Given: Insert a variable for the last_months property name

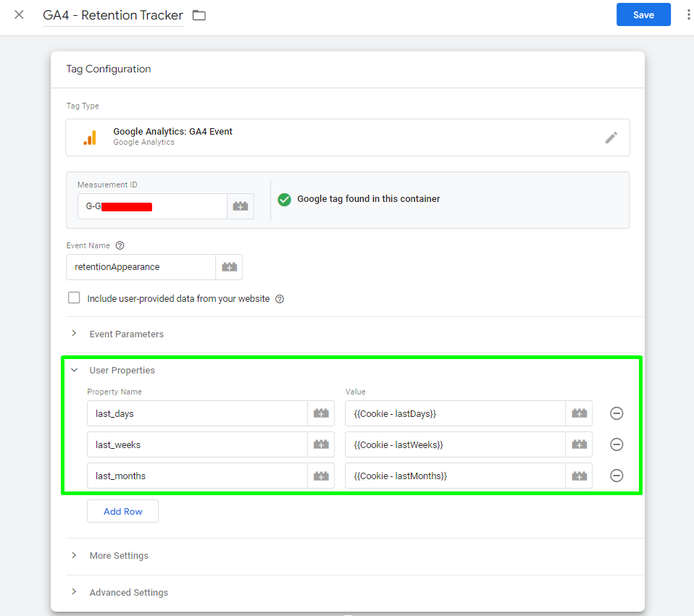Looking at the screenshot, I should (321, 476).
